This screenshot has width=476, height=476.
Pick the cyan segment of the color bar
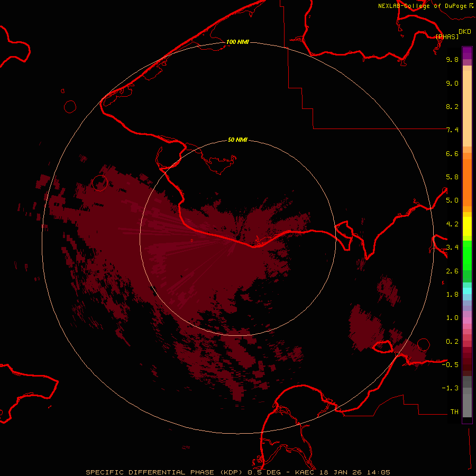(x=467, y=291)
